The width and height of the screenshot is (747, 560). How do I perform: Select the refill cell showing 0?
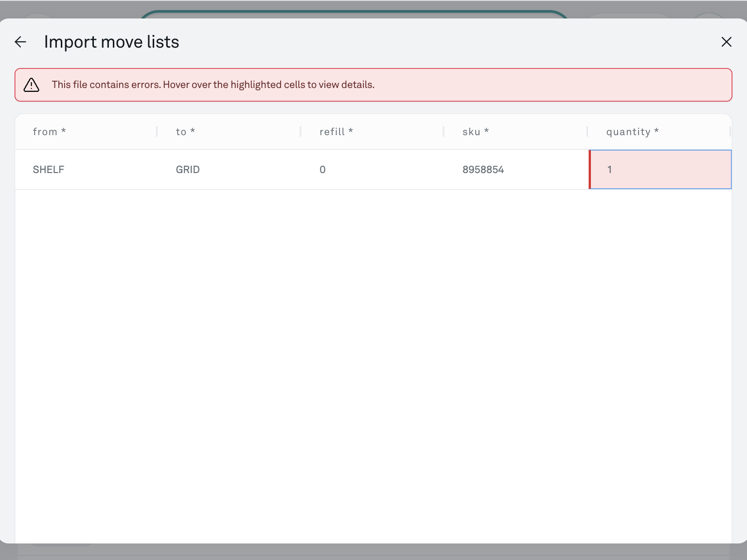coord(322,170)
